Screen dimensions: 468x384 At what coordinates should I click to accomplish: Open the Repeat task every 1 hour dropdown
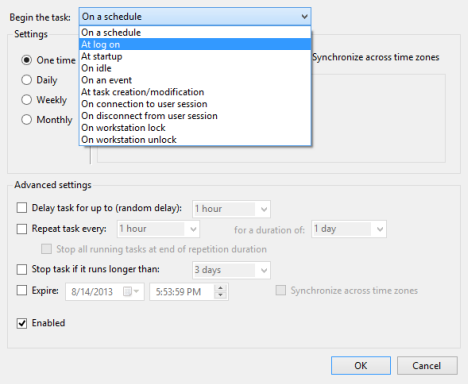click(x=158, y=229)
